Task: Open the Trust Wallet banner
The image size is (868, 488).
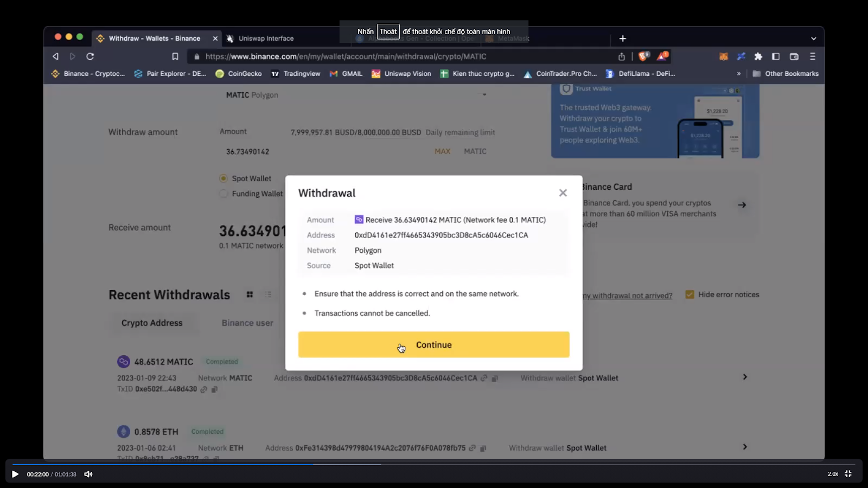Action: point(655,120)
